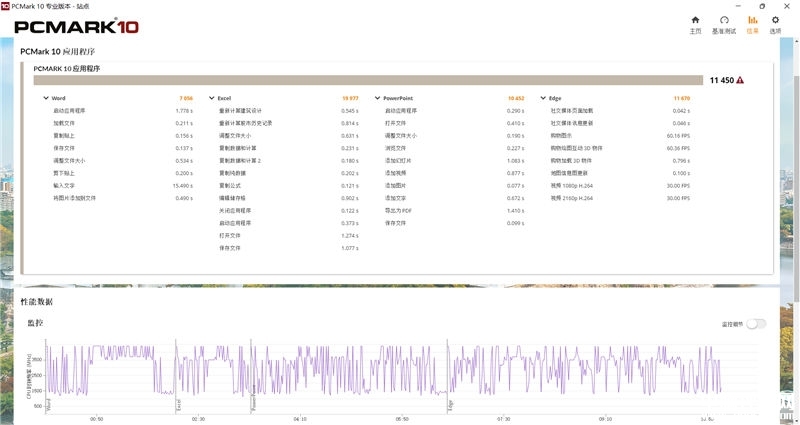The image size is (800, 425).
Task: Select the PowerPoint value 0.290 s
Action: tap(516, 111)
